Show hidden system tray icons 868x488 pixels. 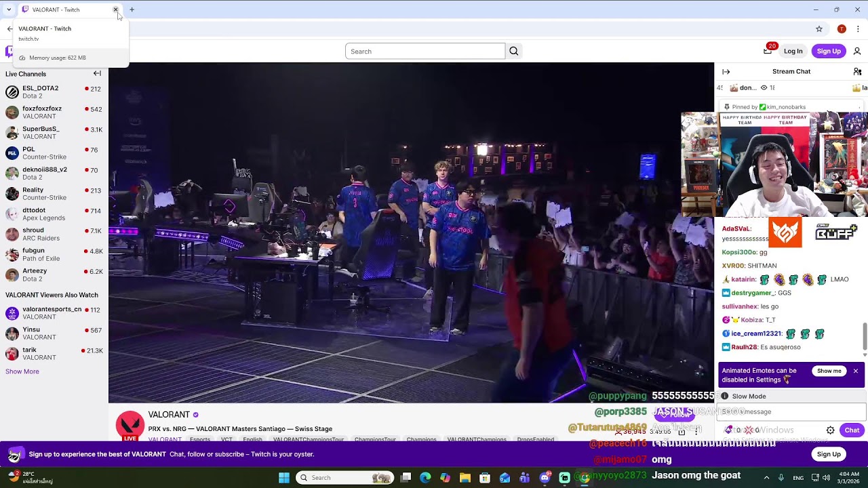click(766, 478)
